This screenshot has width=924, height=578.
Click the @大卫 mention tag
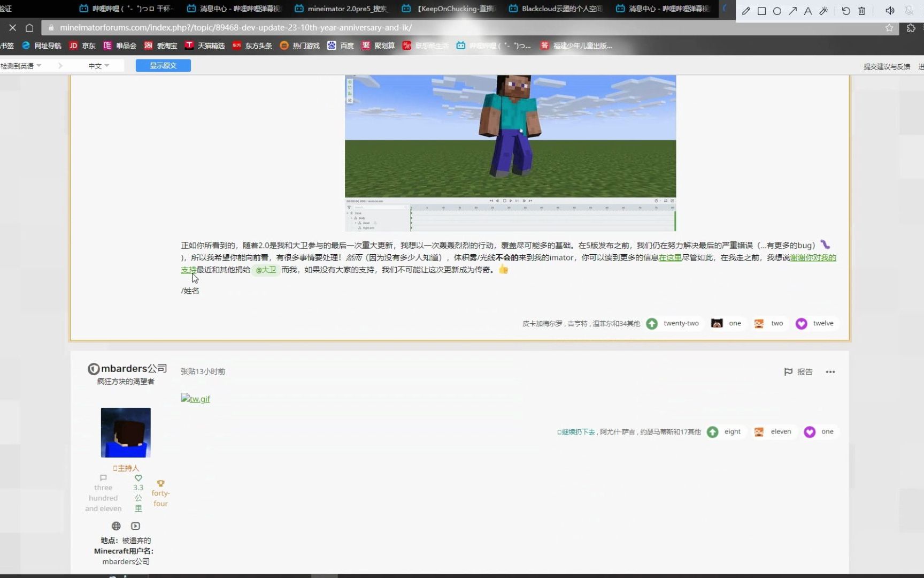(265, 270)
